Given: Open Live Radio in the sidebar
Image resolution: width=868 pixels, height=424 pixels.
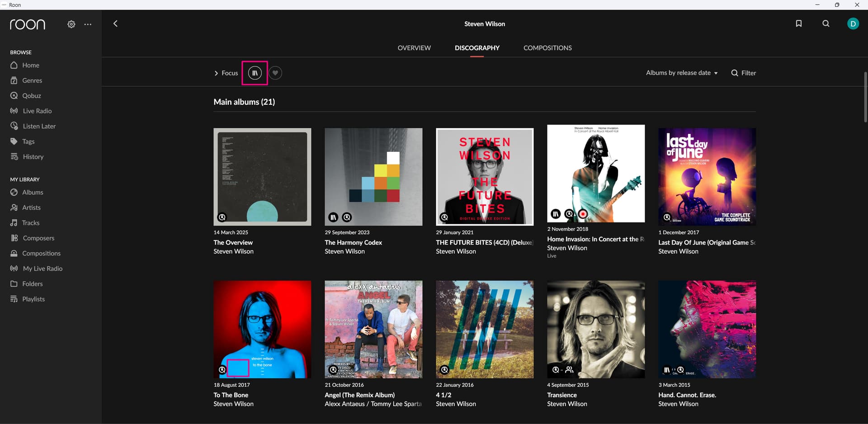Looking at the screenshot, I should point(37,111).
